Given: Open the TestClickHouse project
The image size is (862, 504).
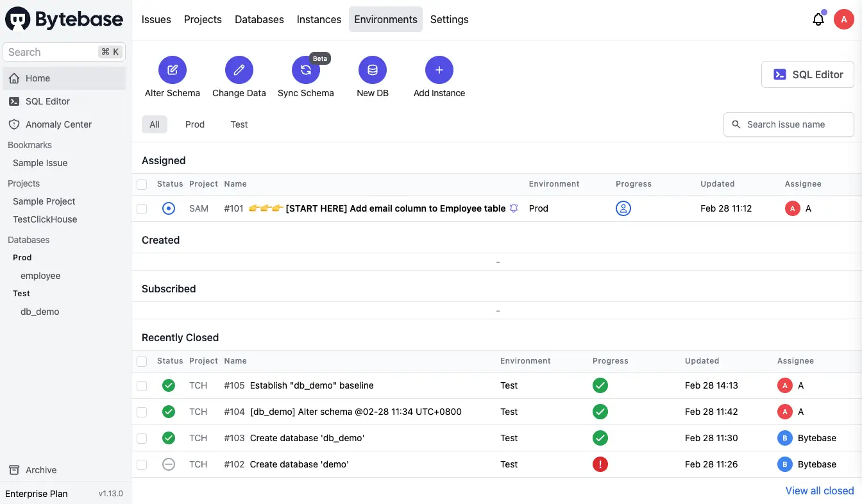Looking at the screenshot, I should (x=45, y=219).
